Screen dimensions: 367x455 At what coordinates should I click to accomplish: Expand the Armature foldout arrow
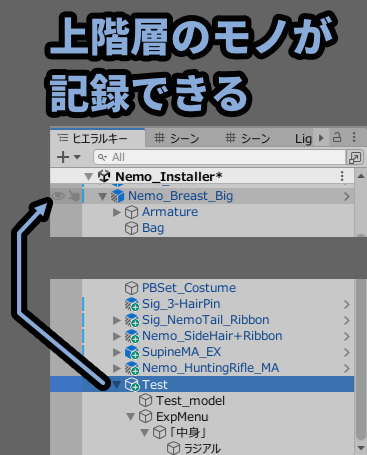click(x=116, y=212)
